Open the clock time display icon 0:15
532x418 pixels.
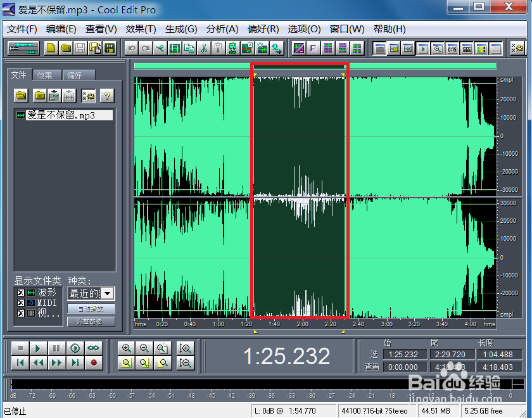[452, 49]
